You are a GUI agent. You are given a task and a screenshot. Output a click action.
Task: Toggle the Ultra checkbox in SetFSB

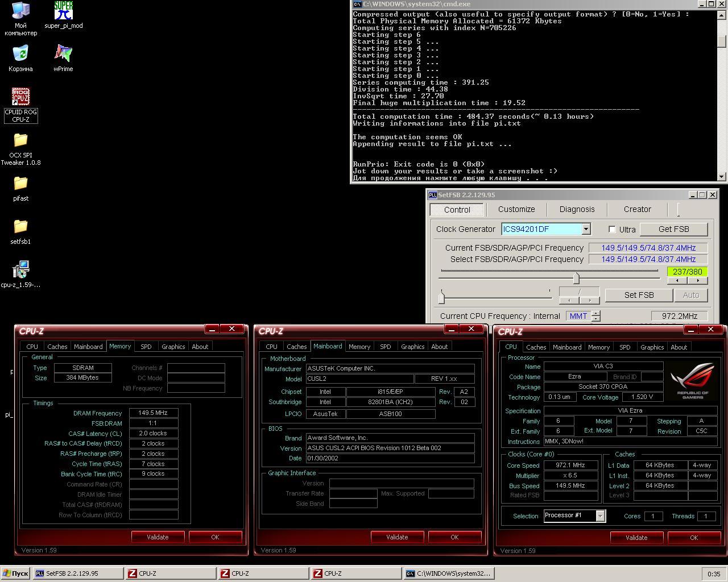[612, 230]
